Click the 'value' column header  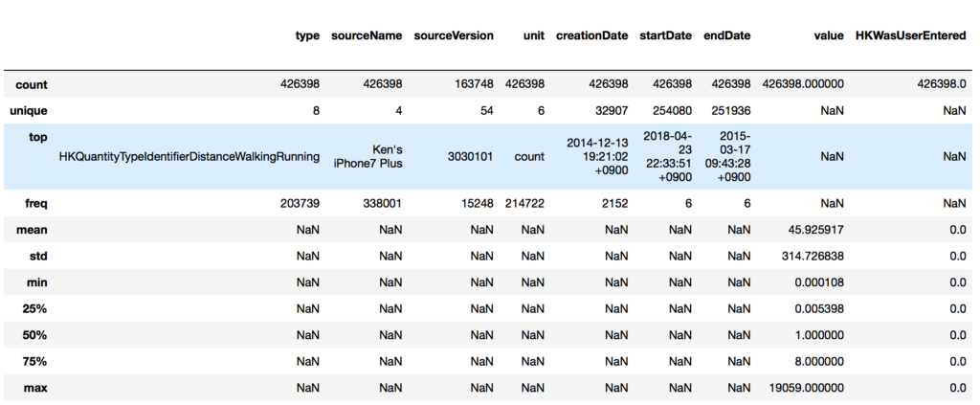(x=830, y=35)
